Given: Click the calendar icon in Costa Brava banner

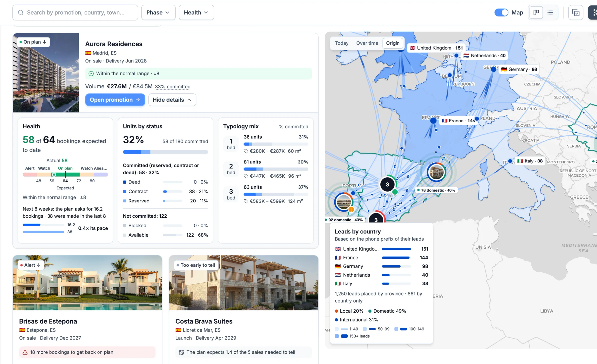Looking at the screenshot, I should (181, 352).
